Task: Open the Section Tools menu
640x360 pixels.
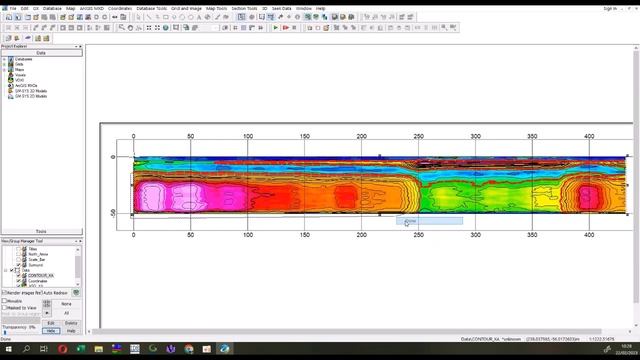Action: point(244,8)
